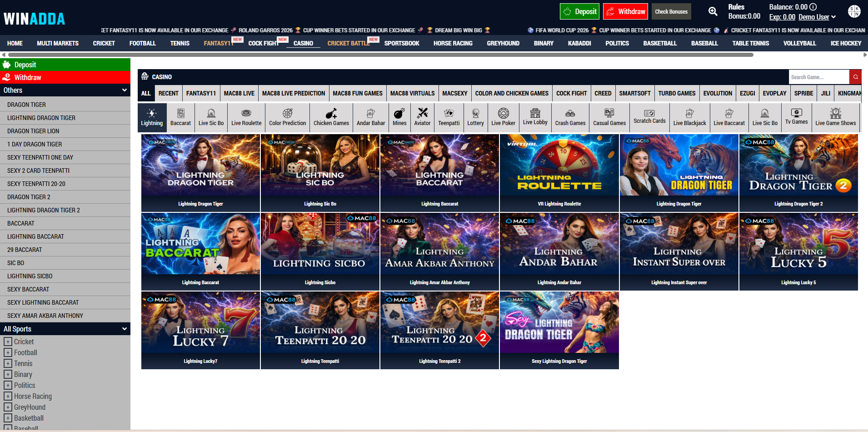Collapse the Others sidebar section

point(65,90)
